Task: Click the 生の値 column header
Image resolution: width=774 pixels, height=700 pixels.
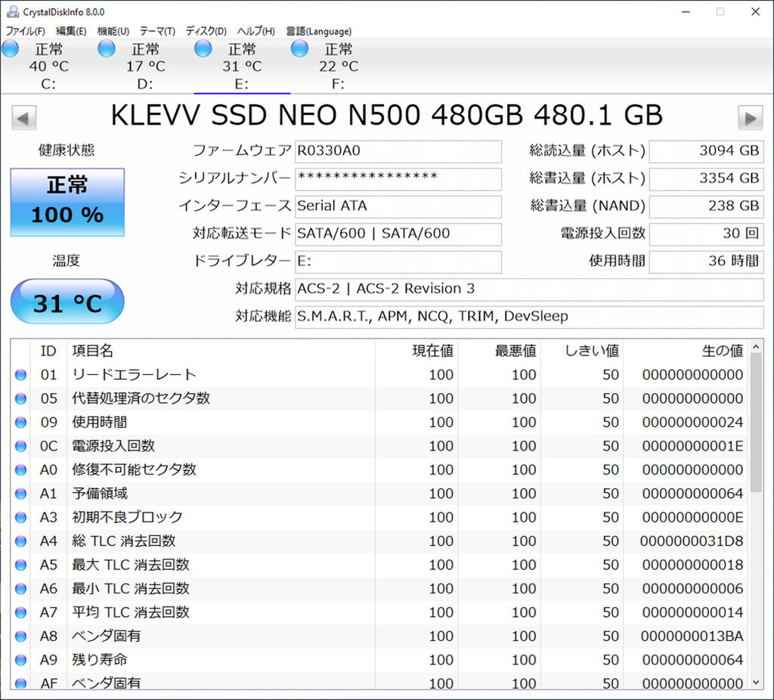Action: coord(686,351)
